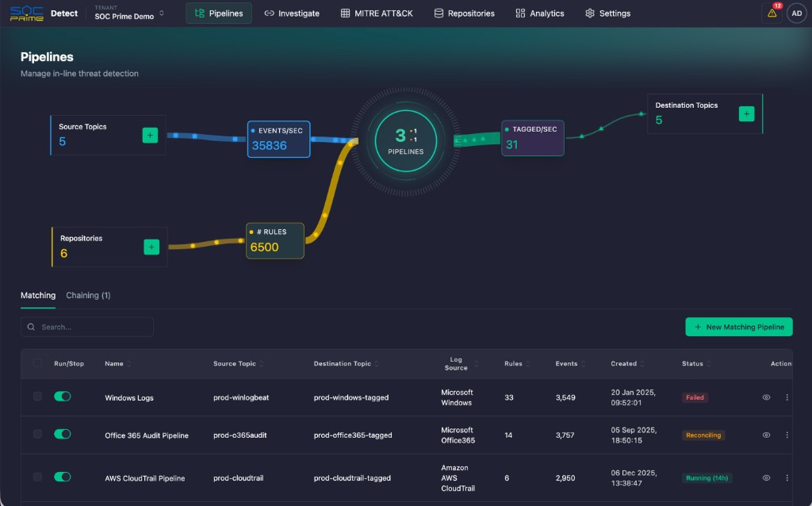Sort by the Status column

point(696,363)
